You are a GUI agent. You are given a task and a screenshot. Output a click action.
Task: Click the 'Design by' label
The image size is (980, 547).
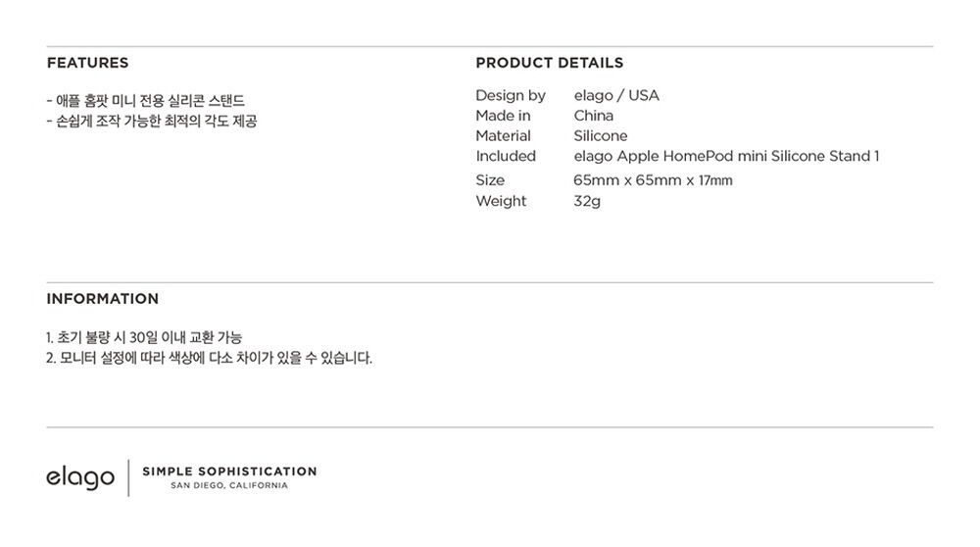coord(511,96)
